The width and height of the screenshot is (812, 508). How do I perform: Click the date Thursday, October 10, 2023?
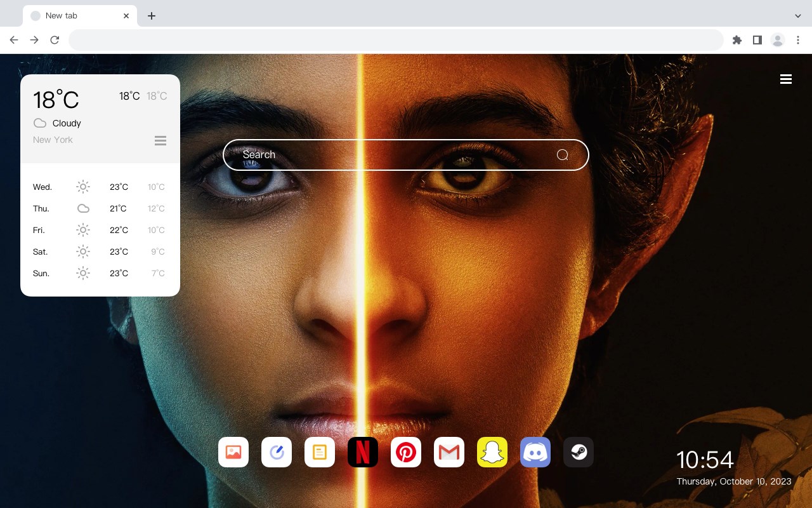click(734, 481)
